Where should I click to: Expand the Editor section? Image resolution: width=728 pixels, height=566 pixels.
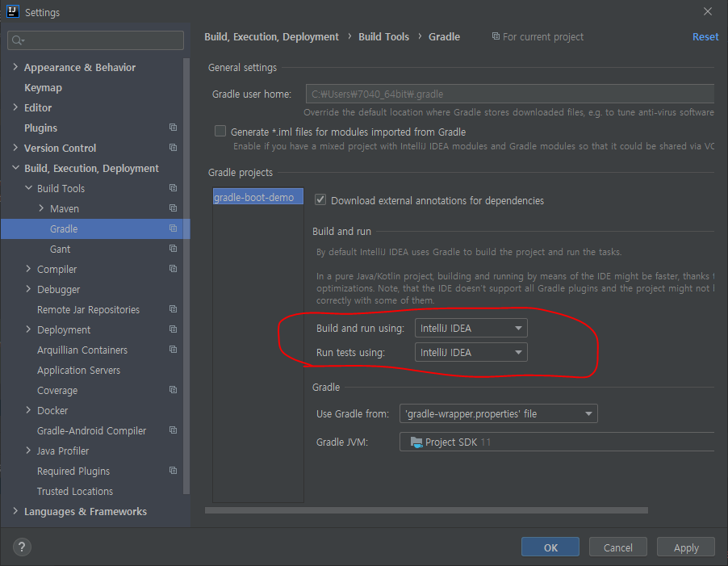pyautogui.click(x=15, y=107)
